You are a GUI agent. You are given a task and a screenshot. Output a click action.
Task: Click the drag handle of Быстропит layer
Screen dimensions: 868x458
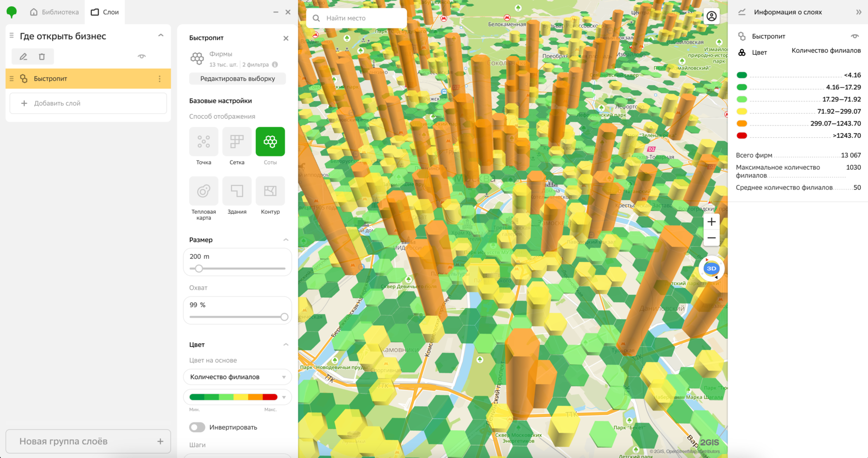click(x=11, y=79)
